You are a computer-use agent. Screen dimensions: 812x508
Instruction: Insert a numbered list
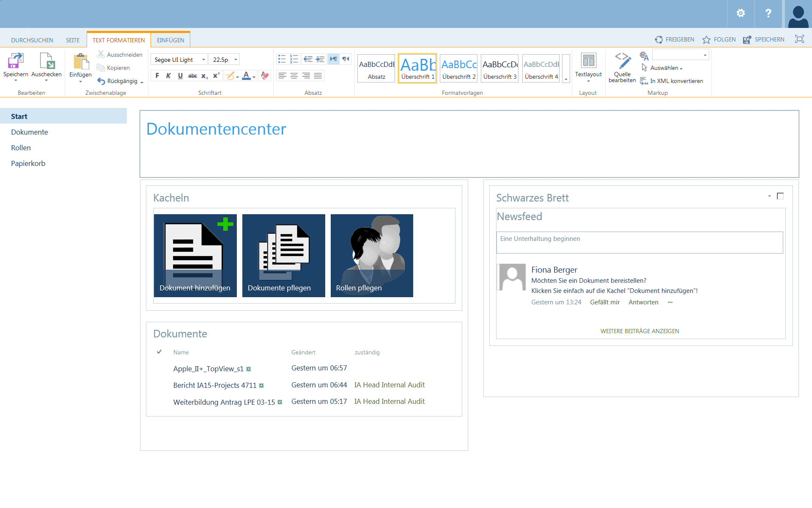(x=294, y=59)
